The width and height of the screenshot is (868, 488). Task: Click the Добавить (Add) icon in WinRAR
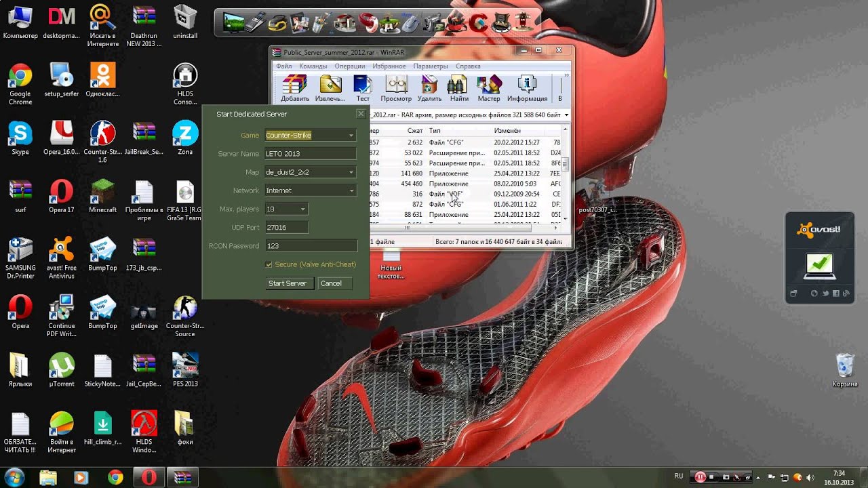tap(295, 88)
